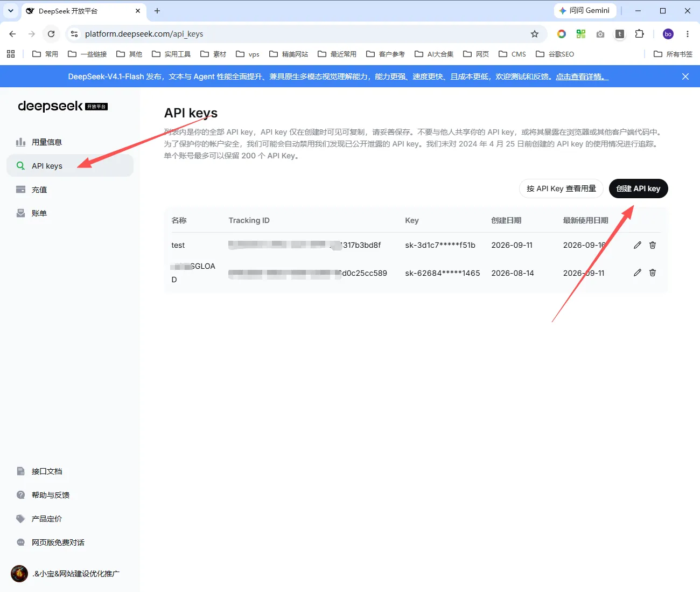700x592 pixels.
Task: Edit the test API key name
Action: pyautogui.click(x=638, y=245)
